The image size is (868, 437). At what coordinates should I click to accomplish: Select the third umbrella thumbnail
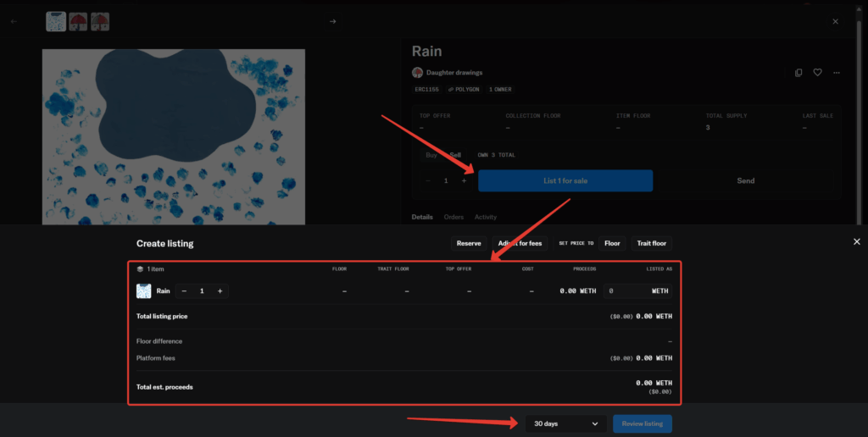pyautogui.click(x=100, y=21)
